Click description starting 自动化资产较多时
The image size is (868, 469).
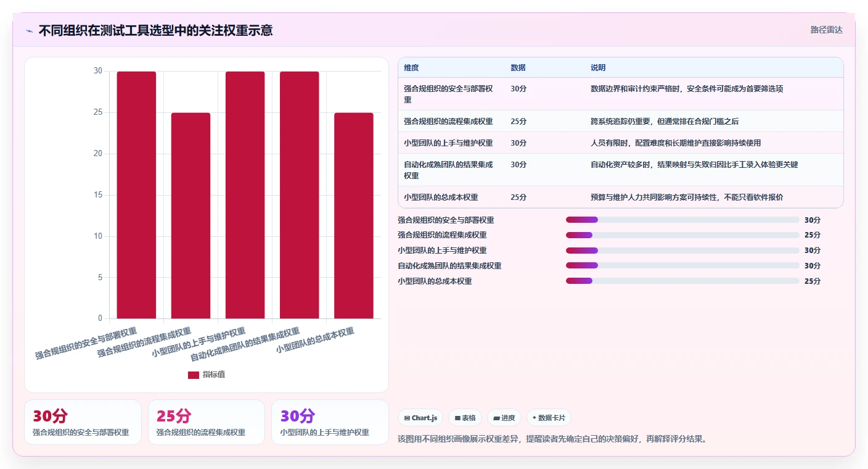pyautogui.click(x=694, y=165)
